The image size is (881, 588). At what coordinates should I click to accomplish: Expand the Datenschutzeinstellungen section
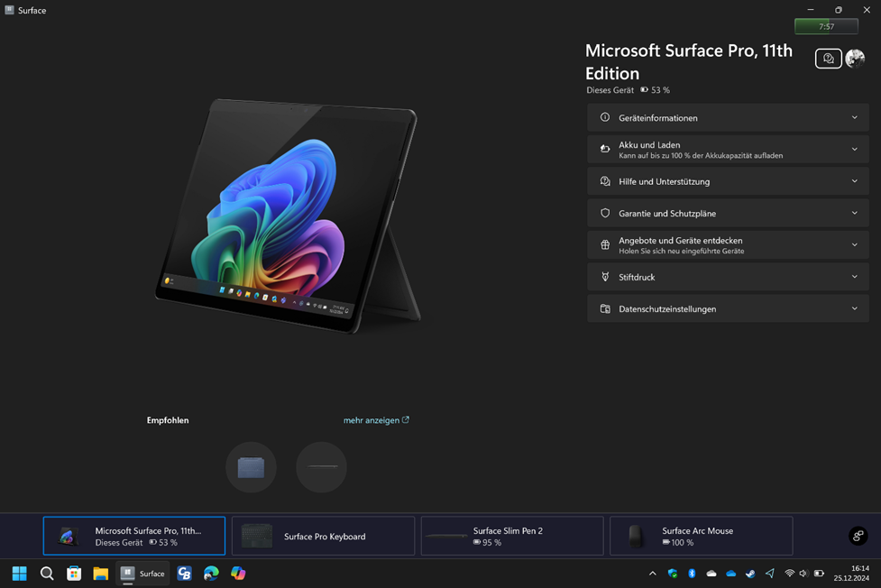click(x=728, y=308)
